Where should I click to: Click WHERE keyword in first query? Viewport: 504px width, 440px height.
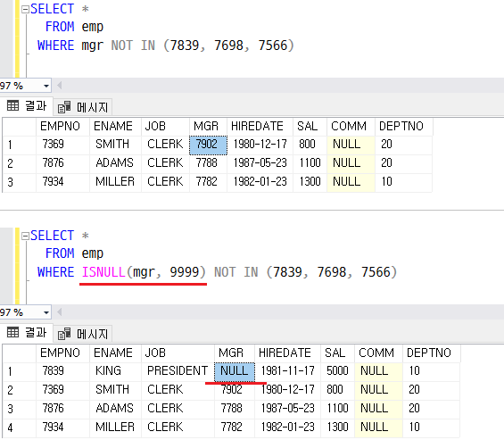pyautogui.click(x=56, y=46)
